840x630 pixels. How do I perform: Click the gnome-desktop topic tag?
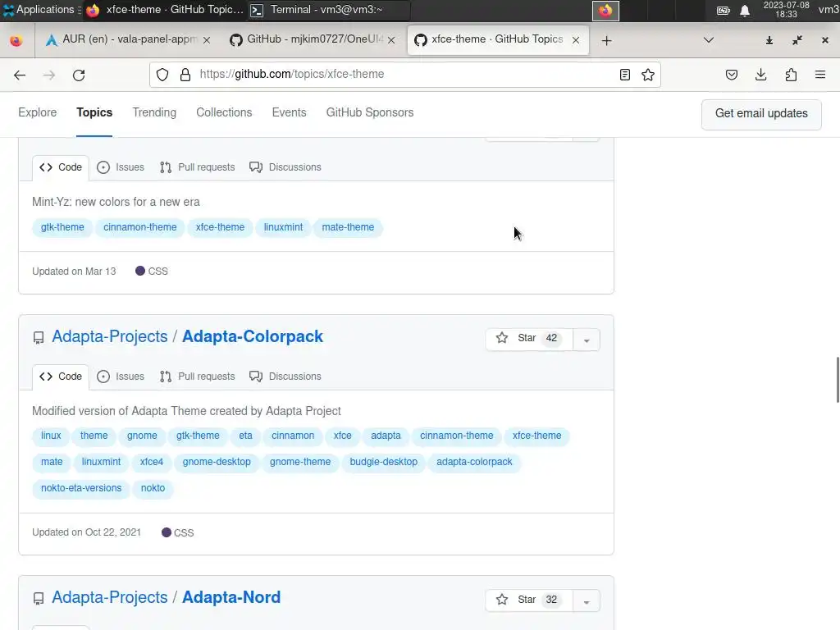217,462
